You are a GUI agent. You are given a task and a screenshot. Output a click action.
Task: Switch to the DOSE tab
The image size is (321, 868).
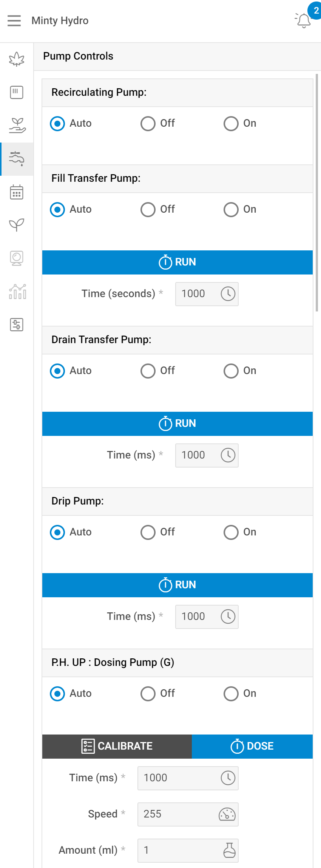(x=252, y=746)
